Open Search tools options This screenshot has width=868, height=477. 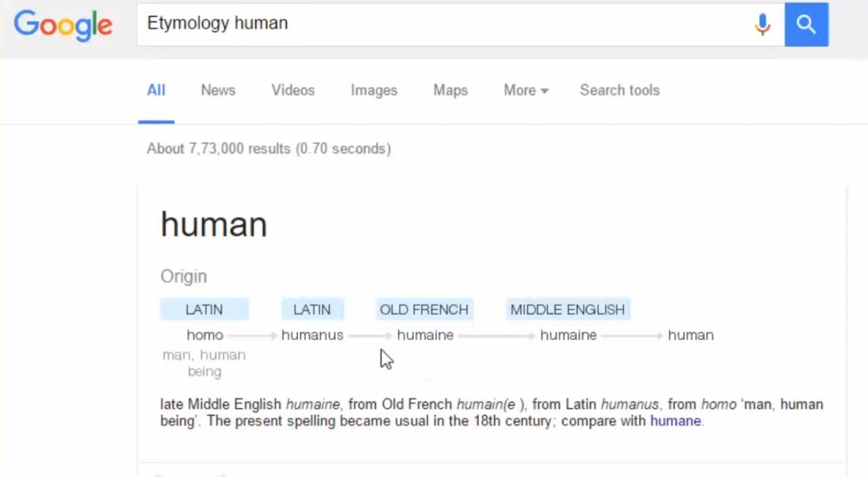(x=619, y=90)
